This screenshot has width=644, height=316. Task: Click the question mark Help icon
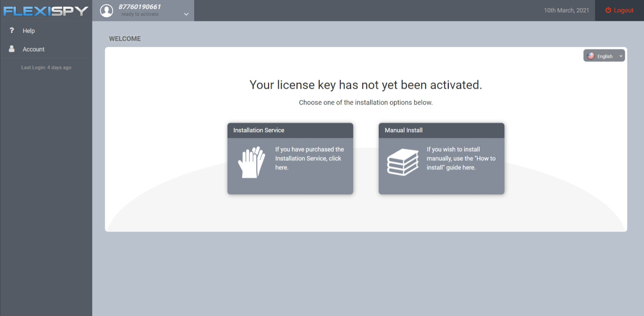tap(12, 31)
